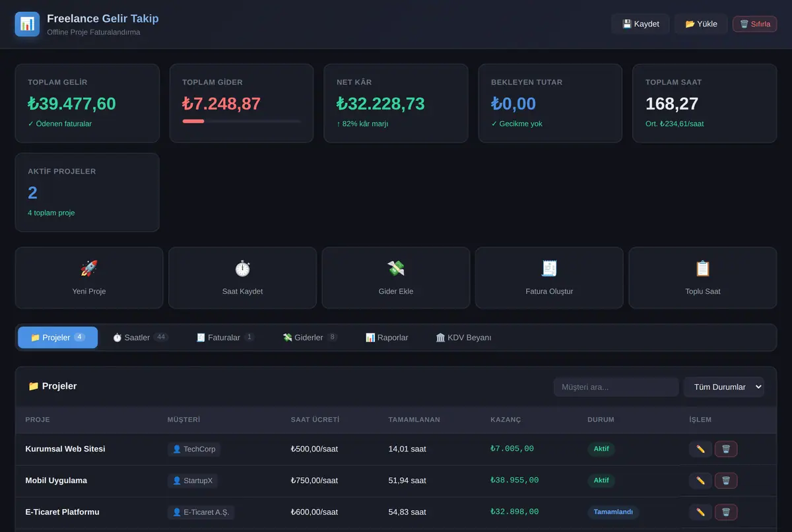
Task: Click the Sıfırla reset button
Action: pos(754,24)
